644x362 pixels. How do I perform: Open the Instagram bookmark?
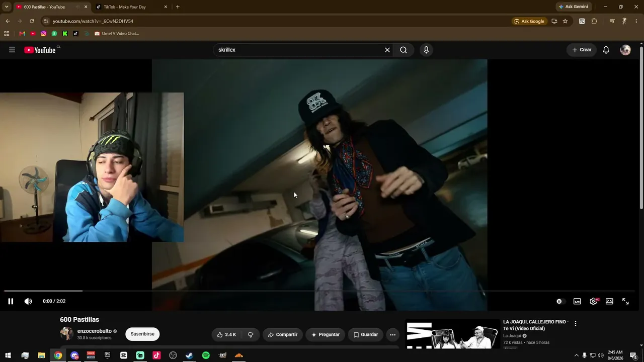click(43, 34)
